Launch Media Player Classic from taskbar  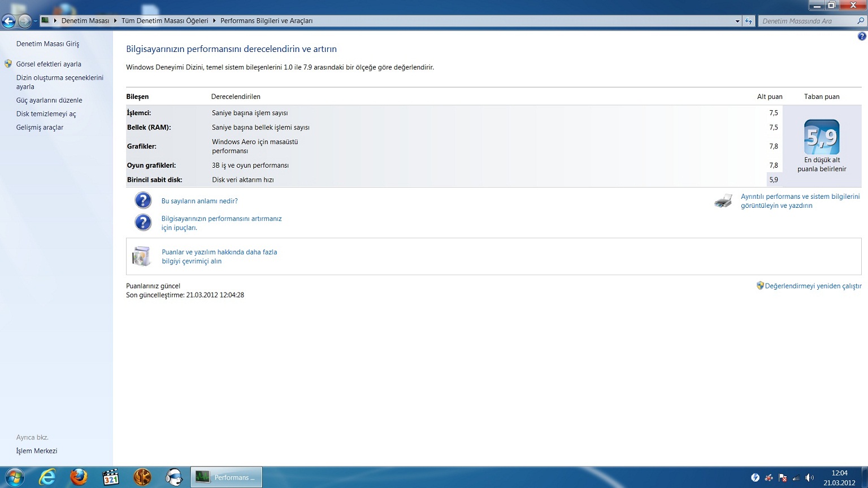[111, 477]
